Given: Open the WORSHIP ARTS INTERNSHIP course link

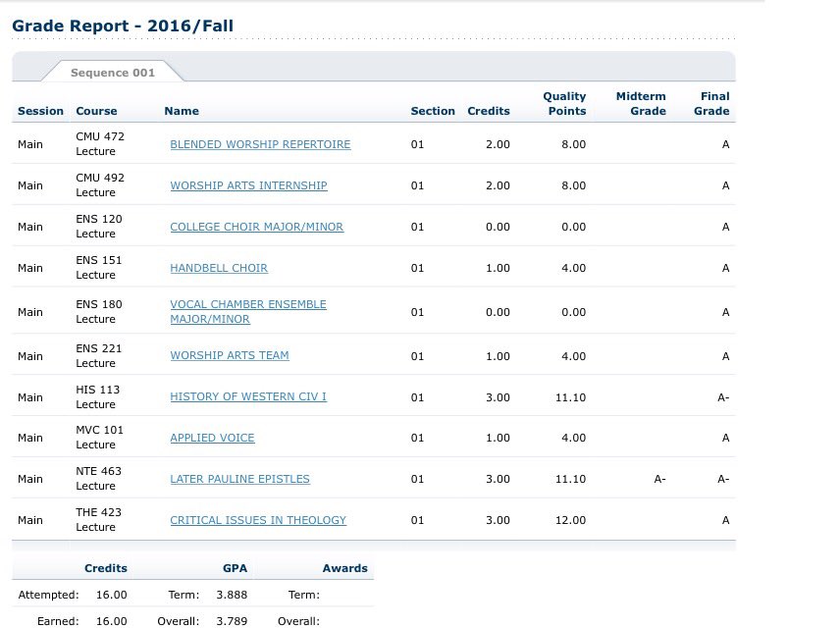Looking at the screenshot, I should [246, 184].
